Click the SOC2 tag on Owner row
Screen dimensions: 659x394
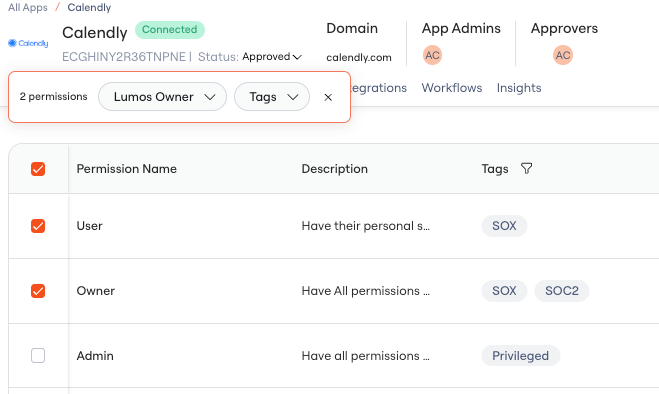561,291
